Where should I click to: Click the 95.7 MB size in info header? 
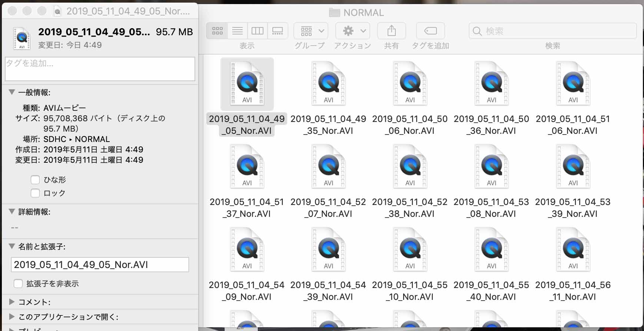coord(174,32)
